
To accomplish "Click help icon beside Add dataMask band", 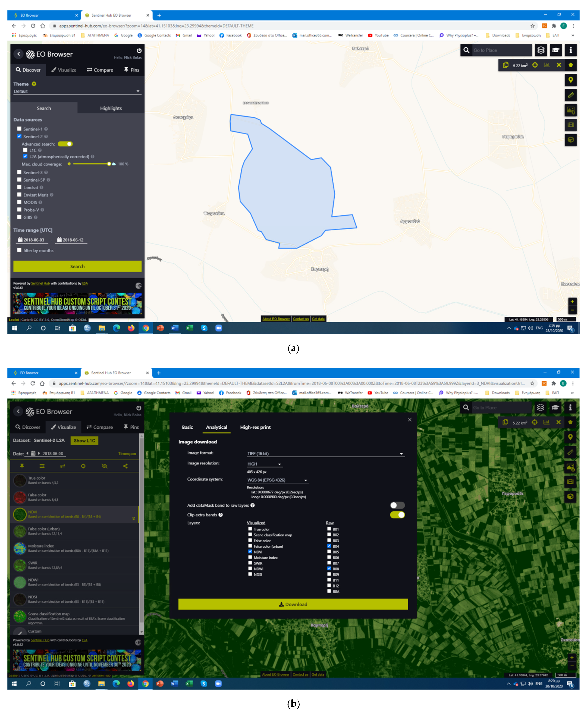I will click(x=253, y=505).
